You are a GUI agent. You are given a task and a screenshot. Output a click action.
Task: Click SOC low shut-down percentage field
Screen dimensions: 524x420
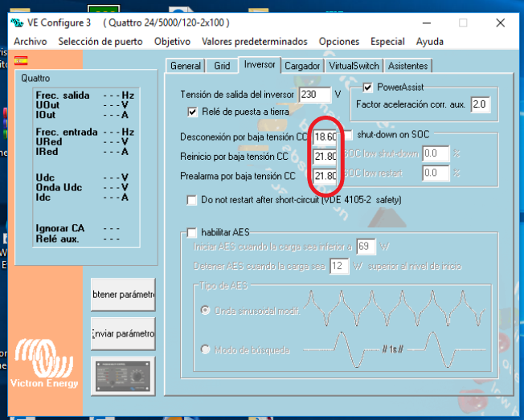pyautogui.click(x=436, y=153)
